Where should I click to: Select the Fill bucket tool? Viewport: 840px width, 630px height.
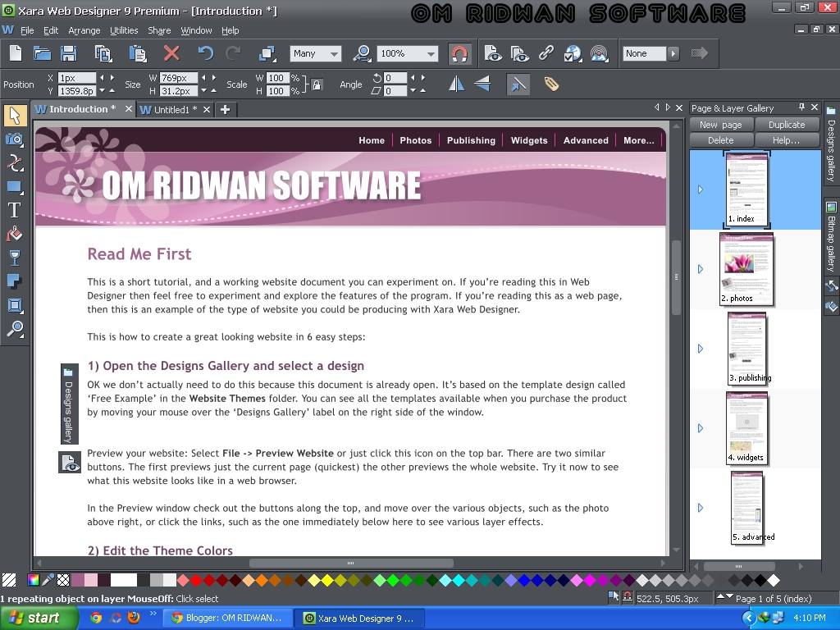pos(15,234)
